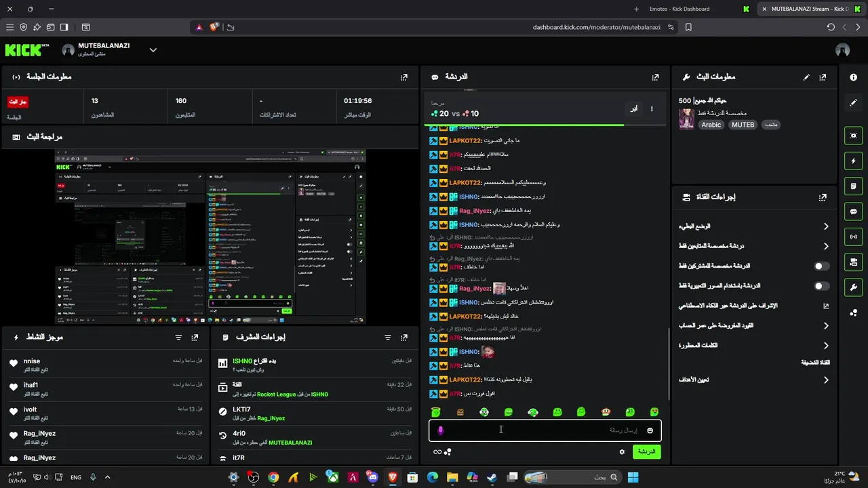
Task: Click the poll button next to three dots
Action: (633, 108)
